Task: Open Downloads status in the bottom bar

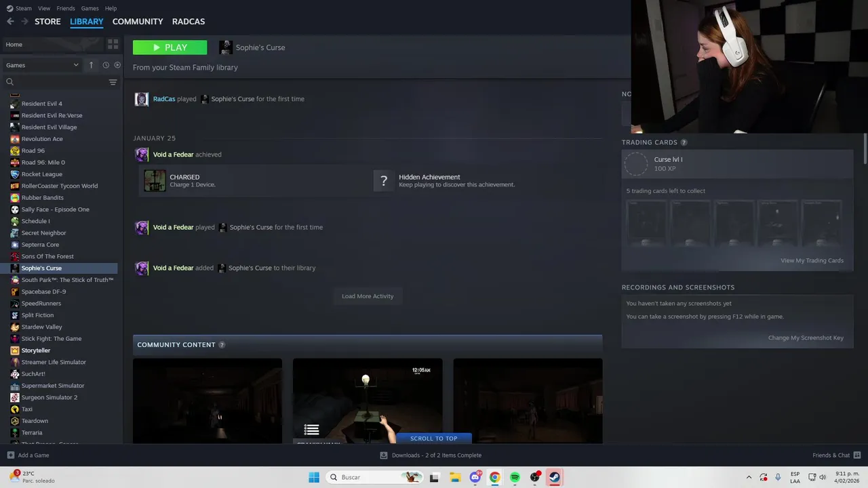Action: pos(431,455)
